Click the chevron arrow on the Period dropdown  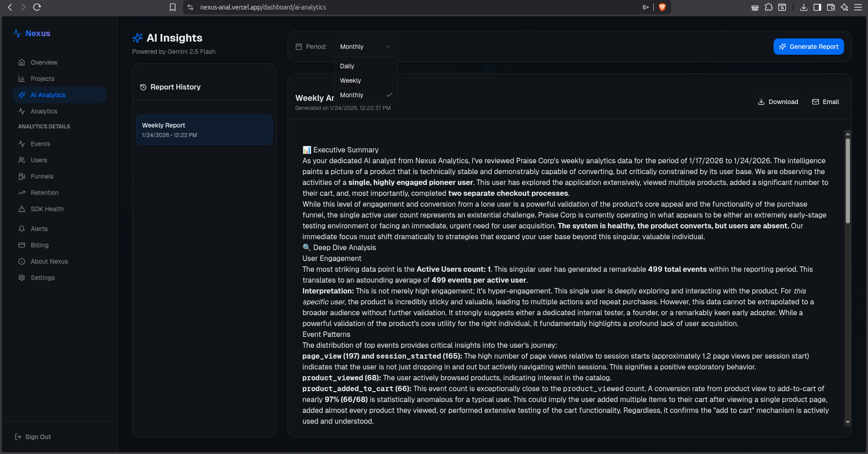pyautogui.click(x=388, y=47)
